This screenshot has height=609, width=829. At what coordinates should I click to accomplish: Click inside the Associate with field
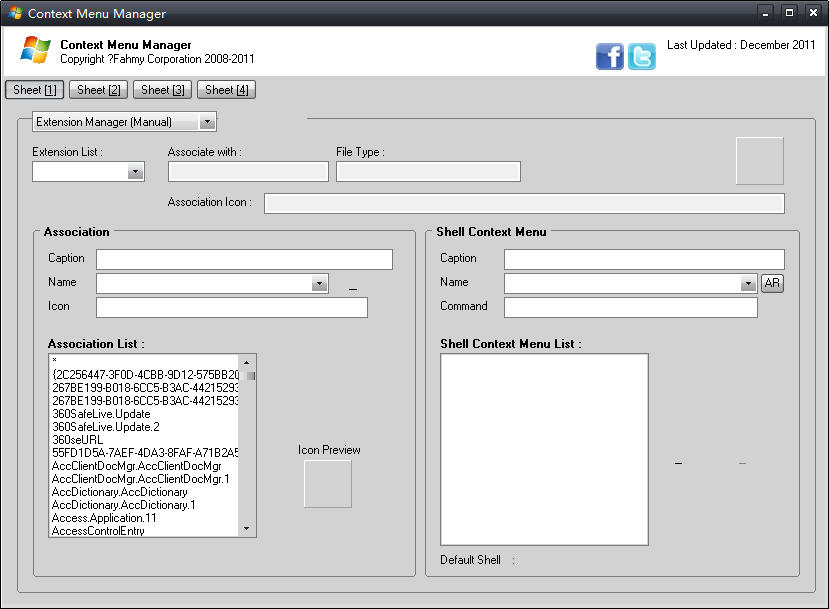[247, 171]
